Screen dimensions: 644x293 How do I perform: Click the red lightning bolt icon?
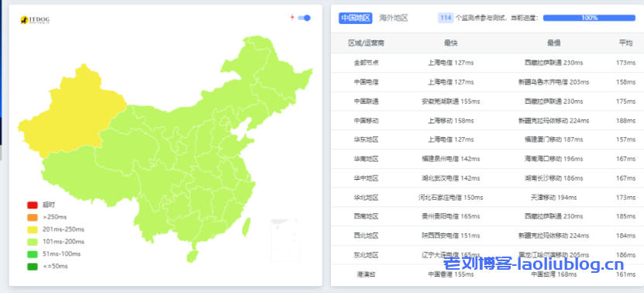[292, 18]
